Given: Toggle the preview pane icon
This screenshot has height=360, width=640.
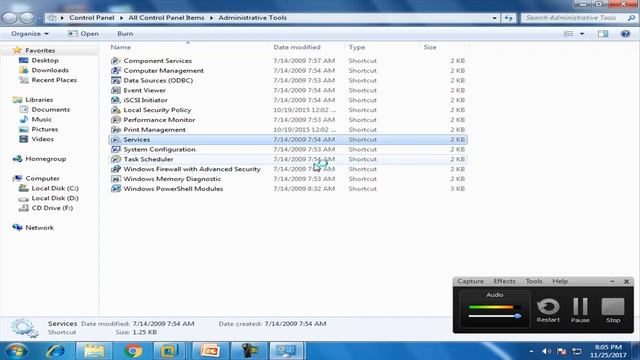Looking at the screenshot, I should click(603, 34).
